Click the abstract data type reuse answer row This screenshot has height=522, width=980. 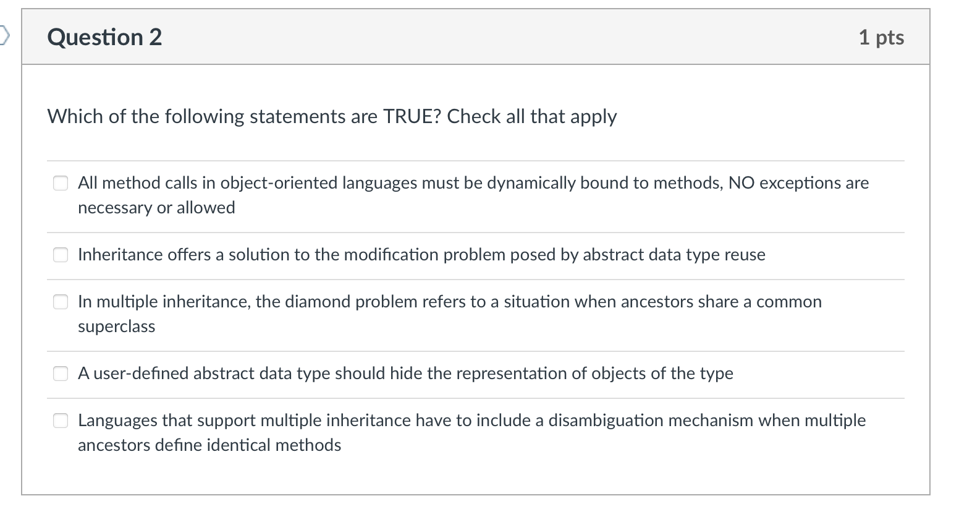pyautogui.click(x=422, y=254)
